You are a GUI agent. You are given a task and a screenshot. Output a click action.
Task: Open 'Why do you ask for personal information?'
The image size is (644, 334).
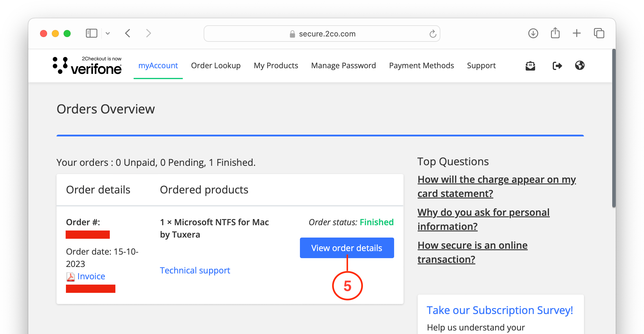click(x=483, y=219)
